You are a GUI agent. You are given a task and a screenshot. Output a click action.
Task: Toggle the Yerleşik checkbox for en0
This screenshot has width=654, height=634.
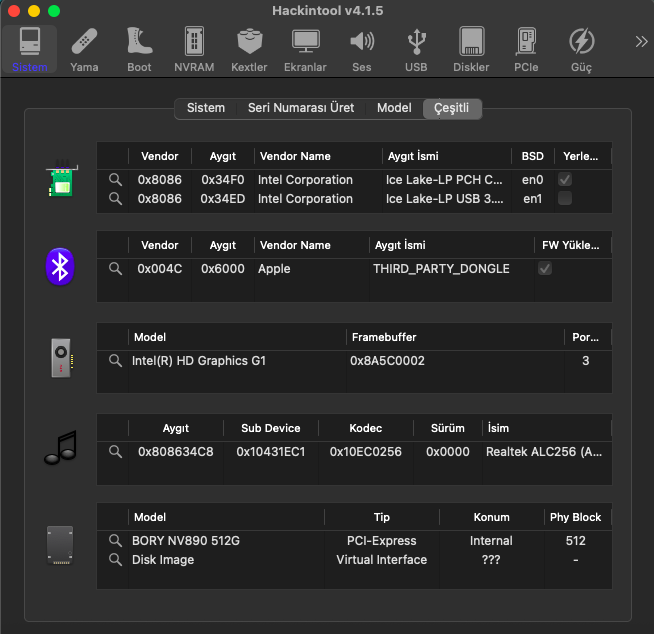pyautogui.click(x=565, y=180)
